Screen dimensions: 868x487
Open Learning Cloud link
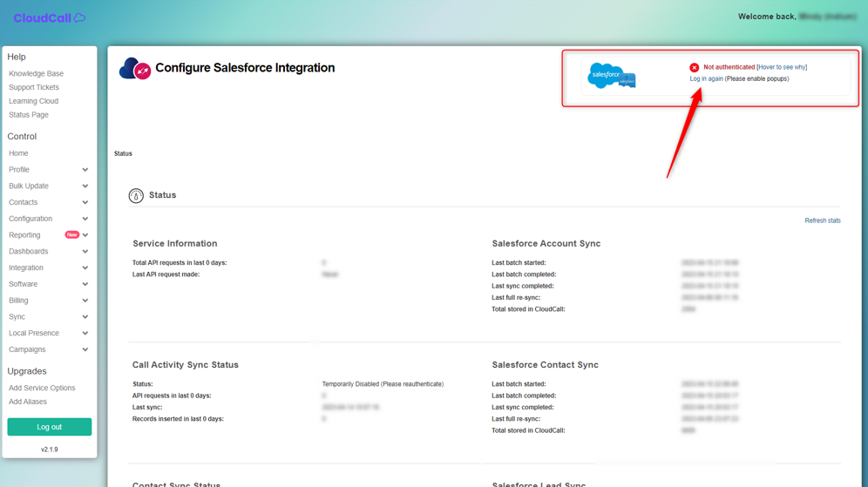(33, 101)
